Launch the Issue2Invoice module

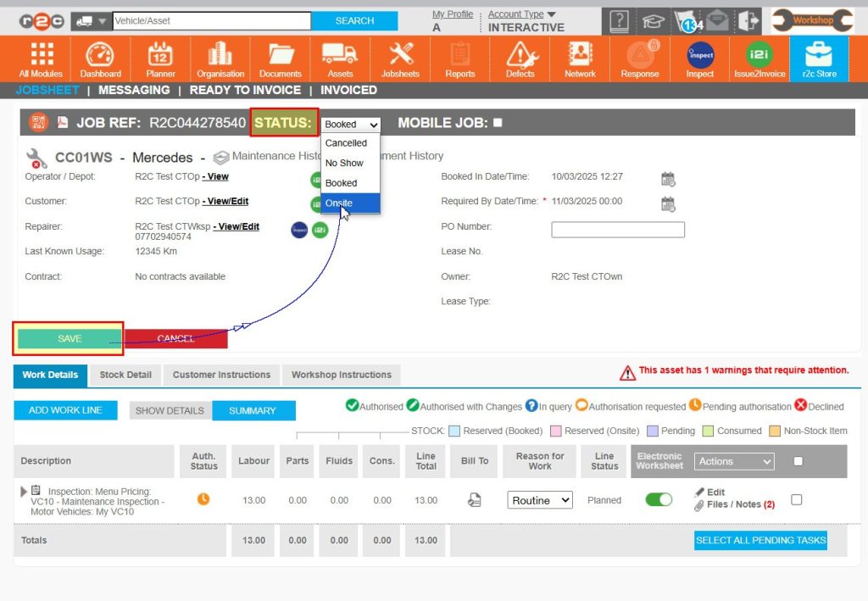pyautogui.click(x=758, y=58)
